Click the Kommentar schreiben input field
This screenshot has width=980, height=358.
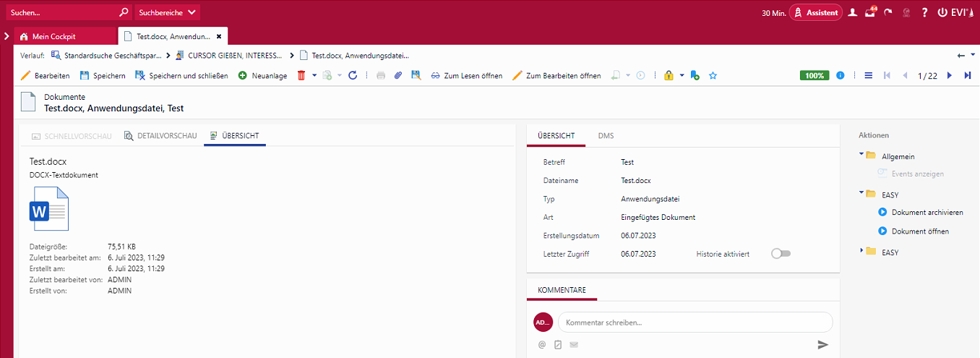click(695, 323)
